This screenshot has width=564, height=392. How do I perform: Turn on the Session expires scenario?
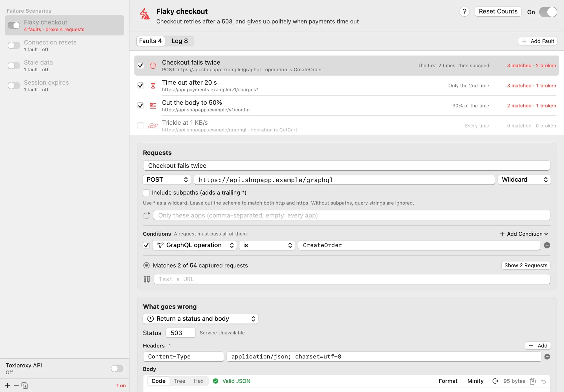[x=14, y=85]
